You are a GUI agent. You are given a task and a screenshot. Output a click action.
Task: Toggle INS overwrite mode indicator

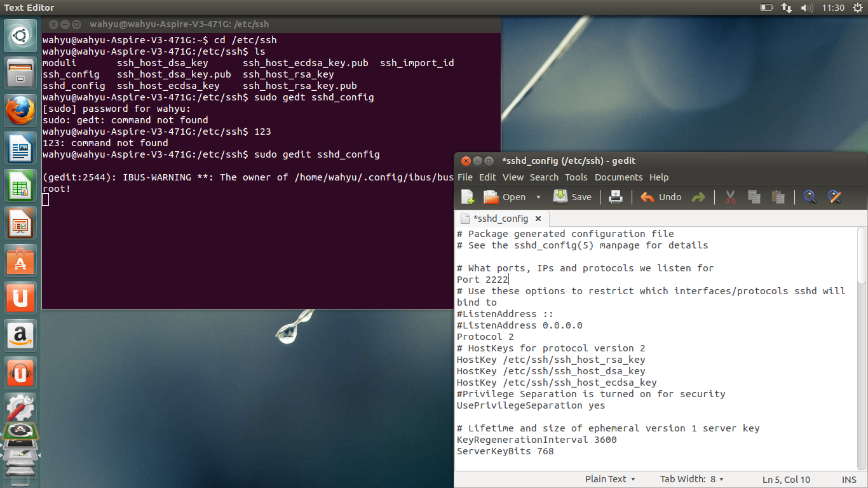pos(849,480)
